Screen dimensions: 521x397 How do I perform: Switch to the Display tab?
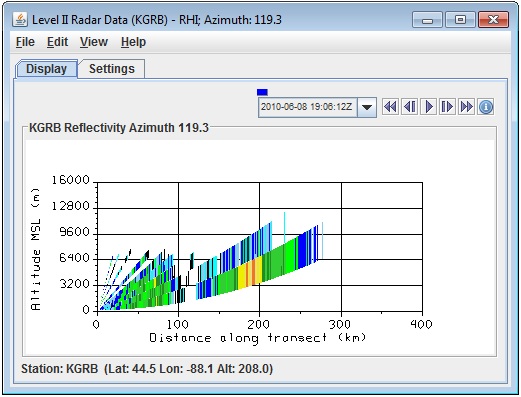(x=46, y=69)
